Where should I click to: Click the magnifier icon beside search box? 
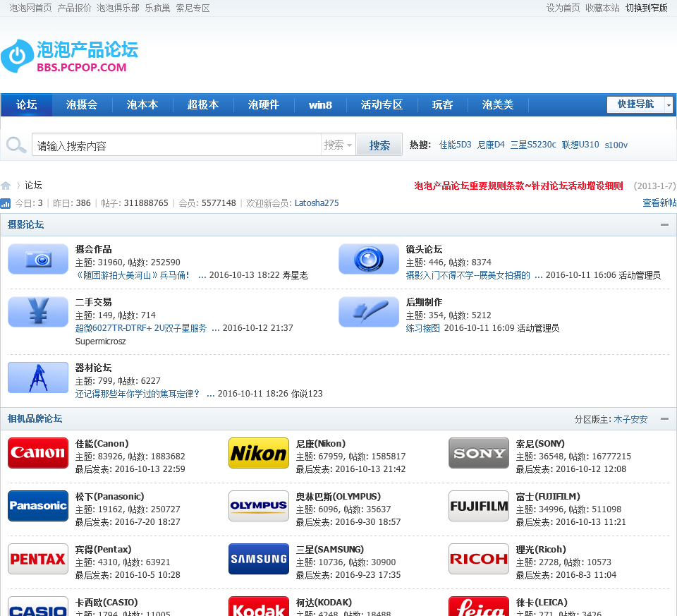[16, 145]
